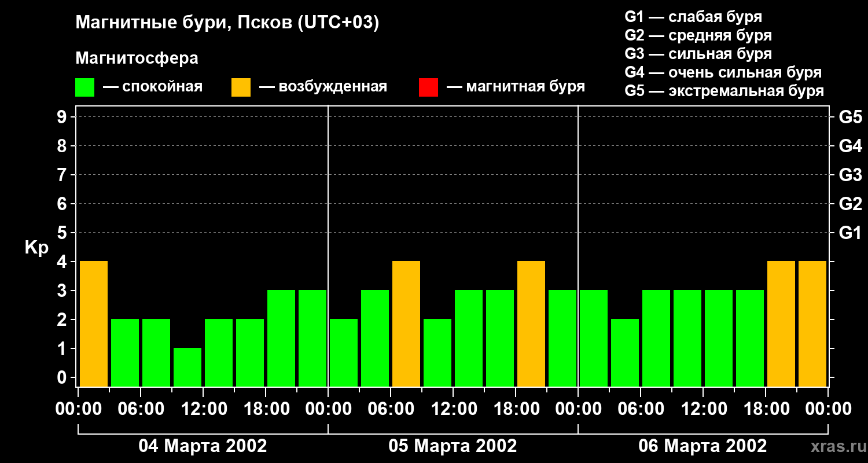Viewport: 868px width, 463px height.
Task: Click the '— магнитная буря' legend label
Action: [x=516, y=87]
